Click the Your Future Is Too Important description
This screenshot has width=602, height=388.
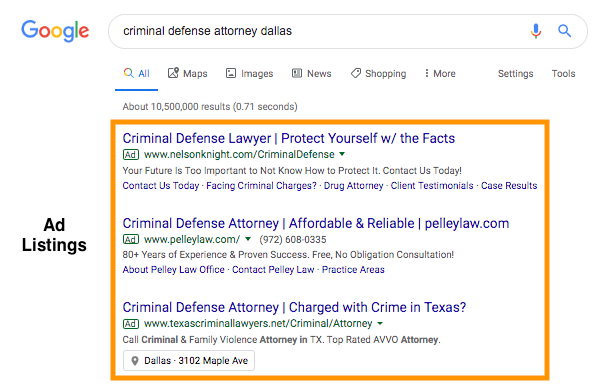pyautogui.click(x=292, y=170)
